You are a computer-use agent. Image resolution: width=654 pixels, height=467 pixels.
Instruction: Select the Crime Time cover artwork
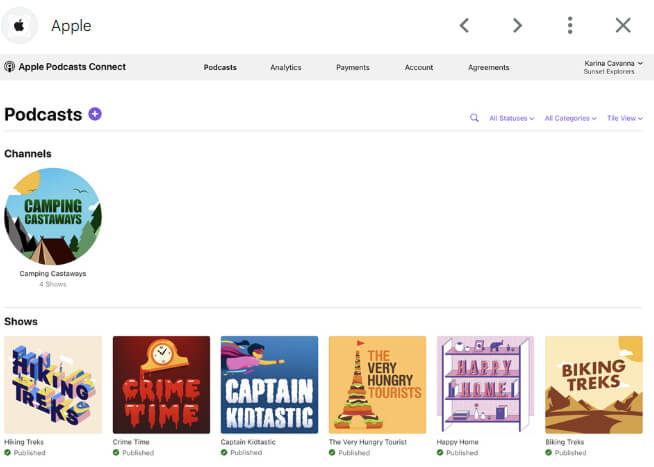(x=161, y=385)
